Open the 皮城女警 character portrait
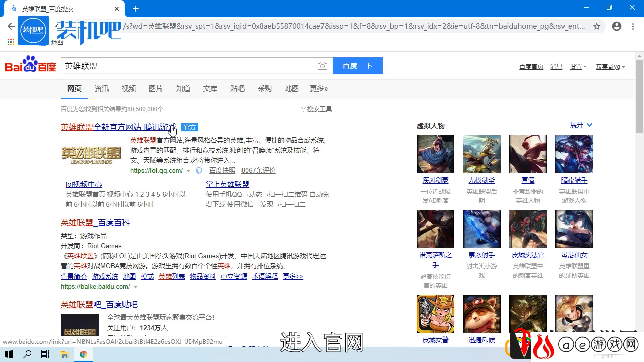 tap(435, 314)
